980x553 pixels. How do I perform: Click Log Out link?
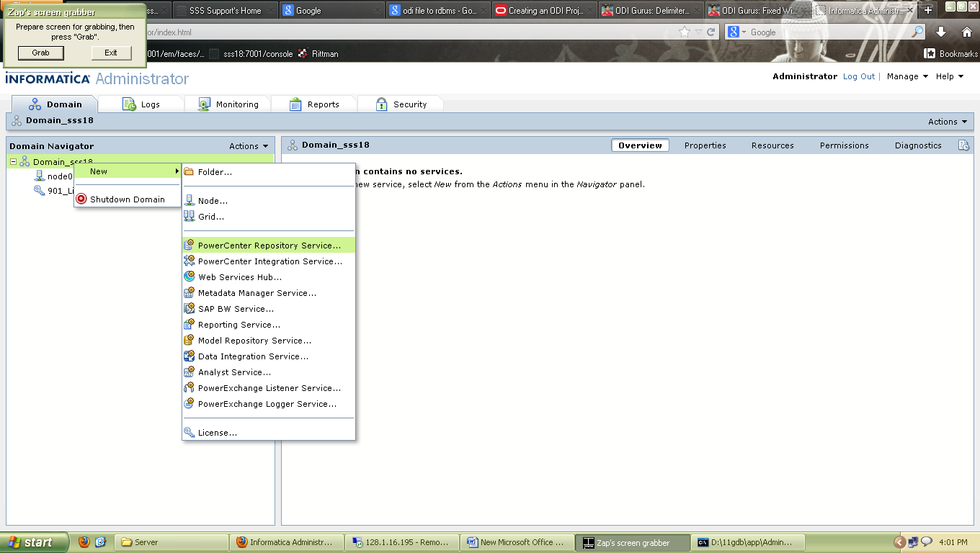pyautogui.click(x=859, y=76)
